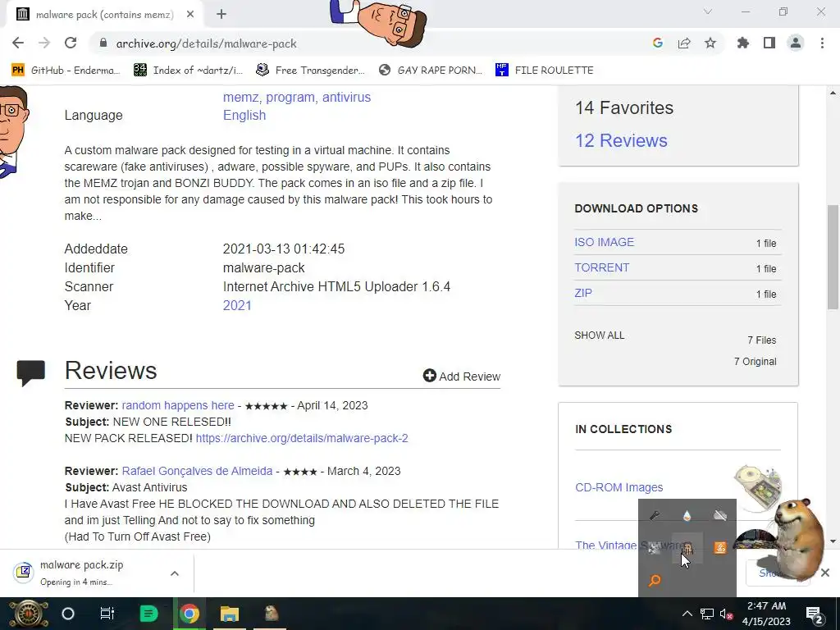This screenshot has height=630, width=840.
Task: Download the ISO IMAGE option
Action: pyautogui.click(x=604, y=242)
